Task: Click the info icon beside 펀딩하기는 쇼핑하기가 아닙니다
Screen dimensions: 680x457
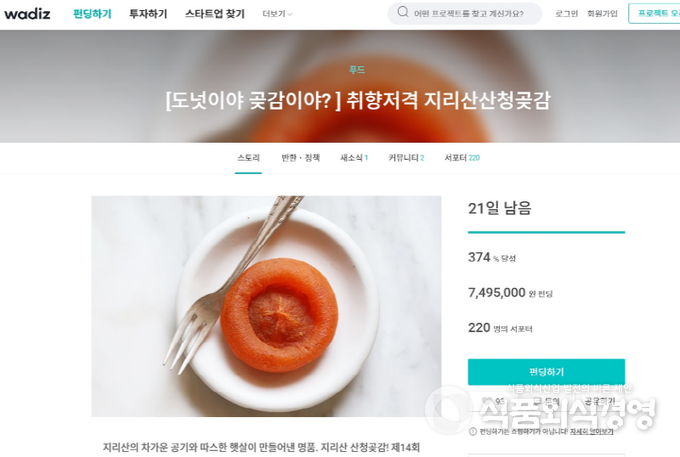Action: 473,431
